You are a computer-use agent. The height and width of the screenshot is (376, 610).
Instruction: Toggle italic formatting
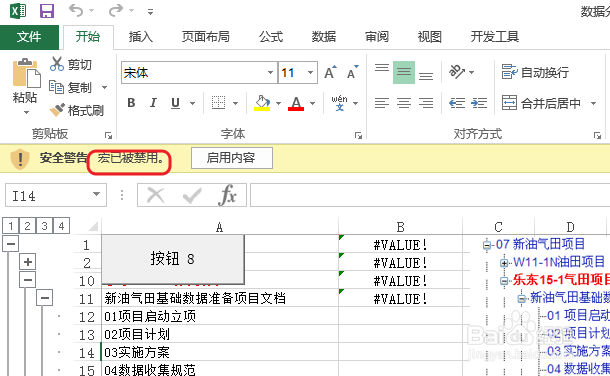(x=153, y=103)
